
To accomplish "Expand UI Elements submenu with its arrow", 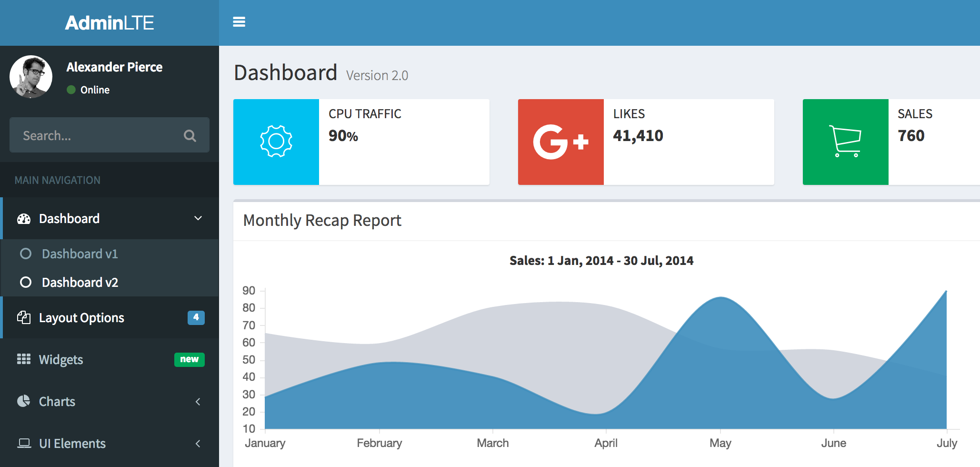I will (x=198, y=443).
